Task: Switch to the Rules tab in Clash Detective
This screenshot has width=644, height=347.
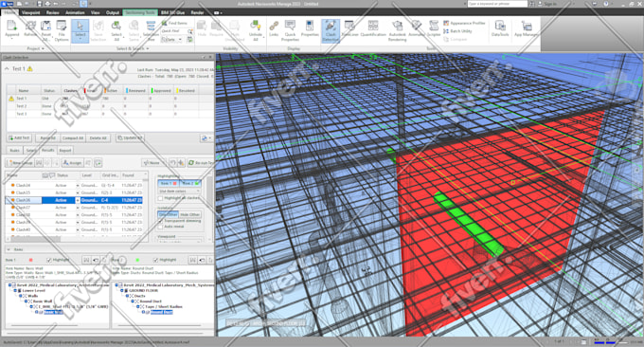Action: (14, 150)
